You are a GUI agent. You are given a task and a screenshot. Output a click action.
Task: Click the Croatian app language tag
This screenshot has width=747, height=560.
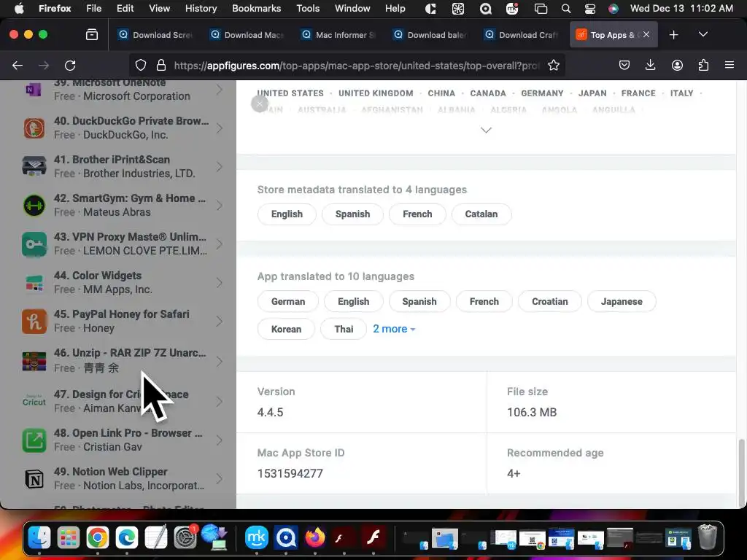[x=550, y=301]
